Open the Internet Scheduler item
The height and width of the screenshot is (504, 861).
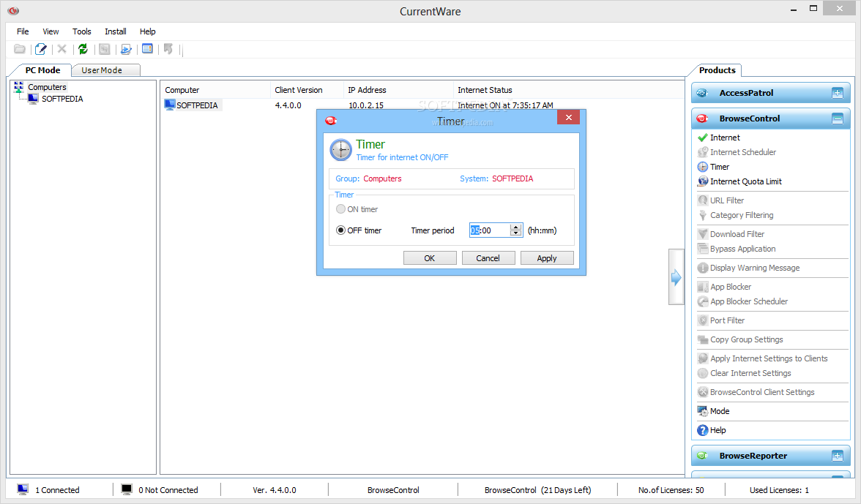737,152
